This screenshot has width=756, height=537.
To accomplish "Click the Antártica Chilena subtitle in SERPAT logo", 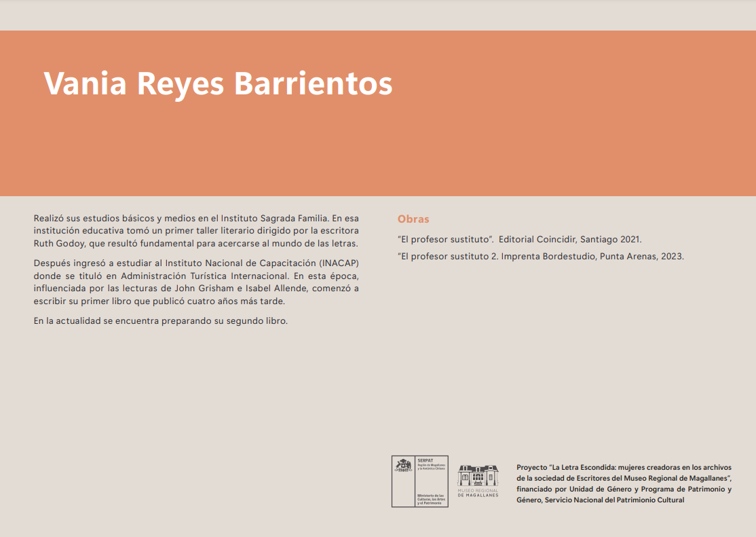I will coord(432,469).
